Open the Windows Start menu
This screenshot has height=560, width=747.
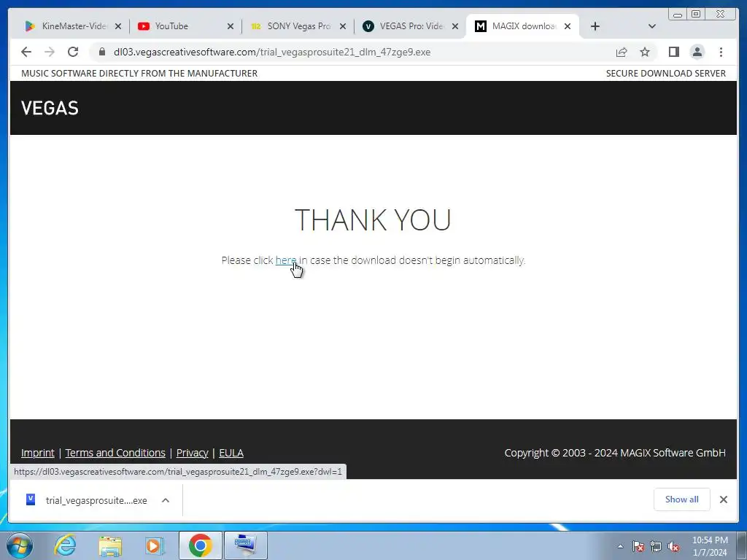[x=19, y=545]
